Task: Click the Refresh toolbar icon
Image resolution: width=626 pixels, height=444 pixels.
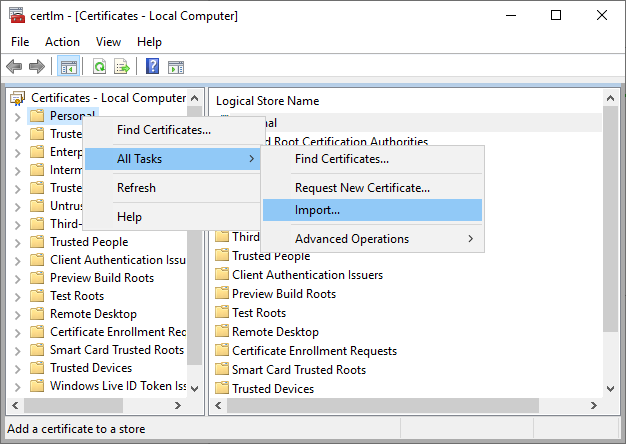Action: [x=99, y=67]
